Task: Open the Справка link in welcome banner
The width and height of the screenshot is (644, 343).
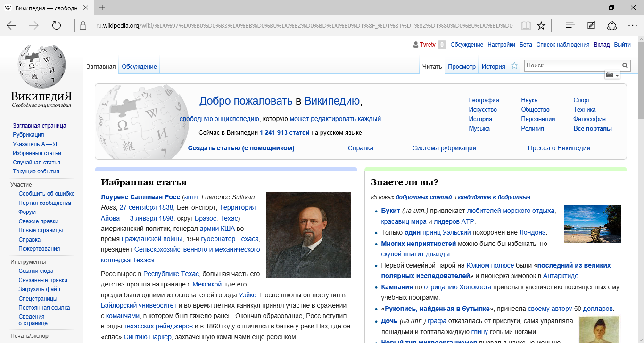Action: (361, 148)
